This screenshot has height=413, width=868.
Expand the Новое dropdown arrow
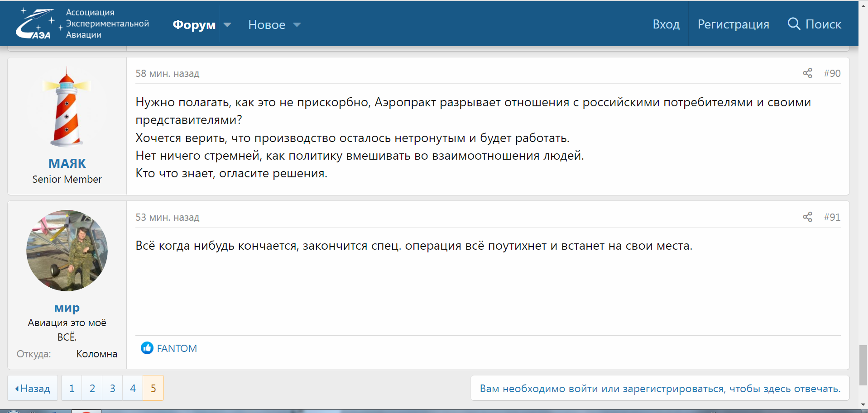click(297, 25)
